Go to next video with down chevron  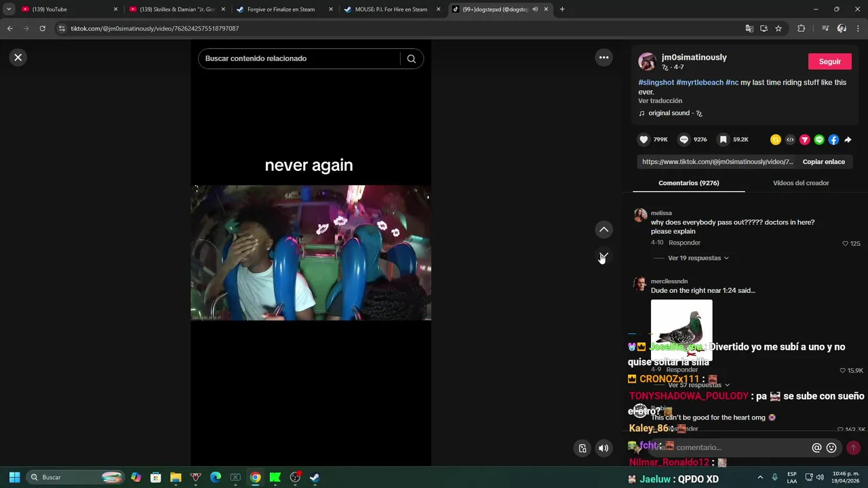604,256
